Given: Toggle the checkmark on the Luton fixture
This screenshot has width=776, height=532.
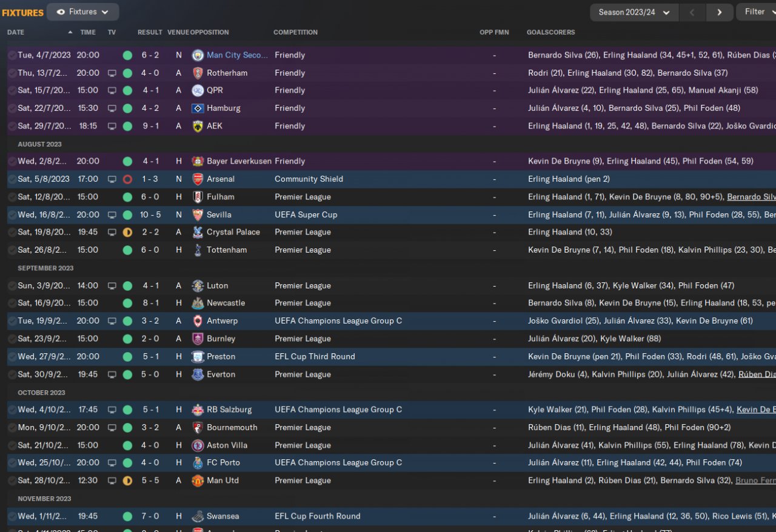Looking at the screenshot, I should [12, 286].
